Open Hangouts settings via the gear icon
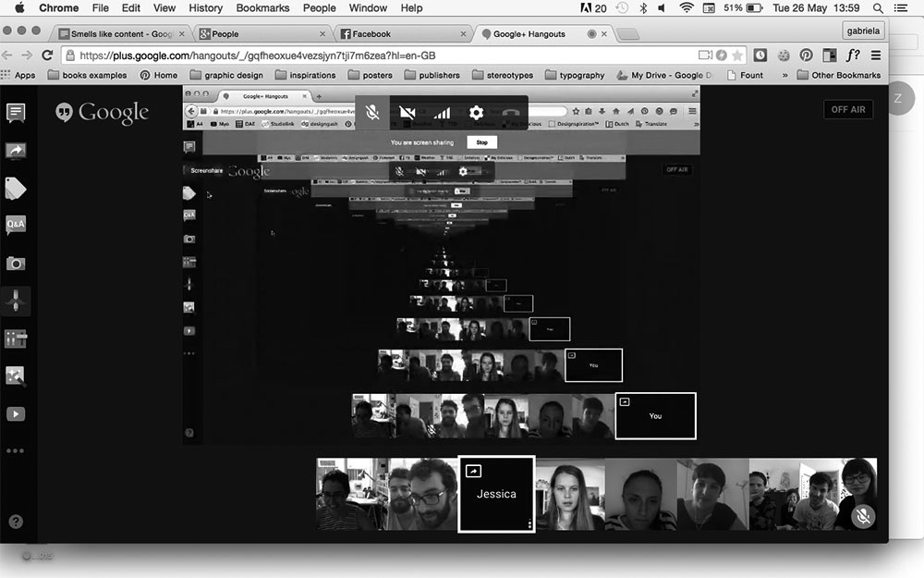Viewport: 924px width, 578px height. tap(476, 113)
